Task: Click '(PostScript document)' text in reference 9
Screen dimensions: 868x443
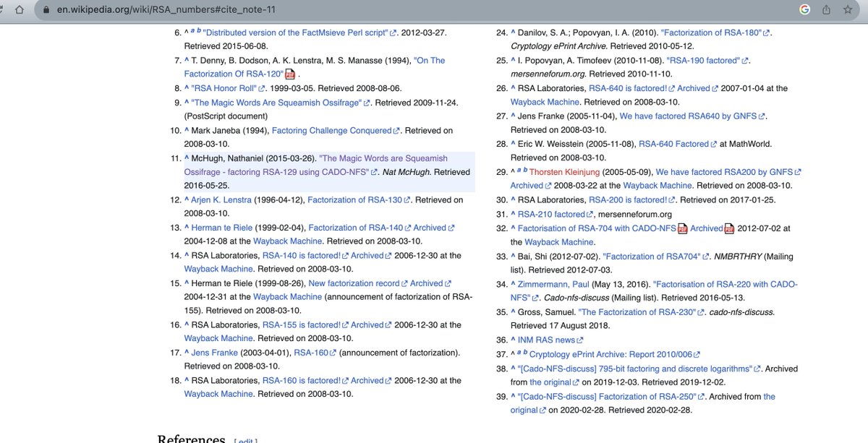Action: coord(226,116)
